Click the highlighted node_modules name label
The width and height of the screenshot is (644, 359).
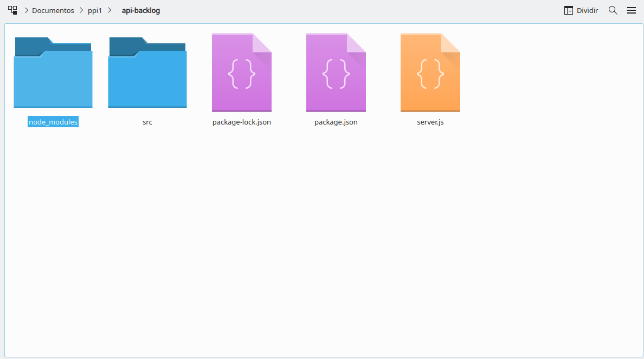coord(53,122)
